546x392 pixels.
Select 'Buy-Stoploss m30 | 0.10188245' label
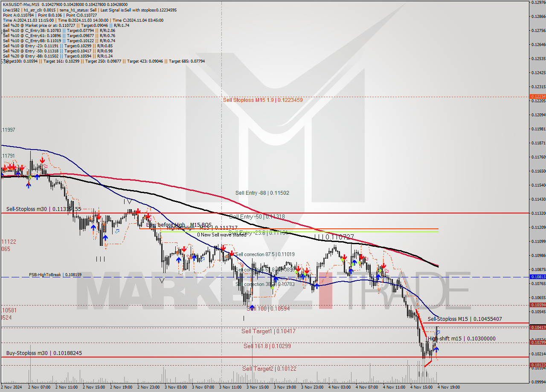click(x=44, y=353)
